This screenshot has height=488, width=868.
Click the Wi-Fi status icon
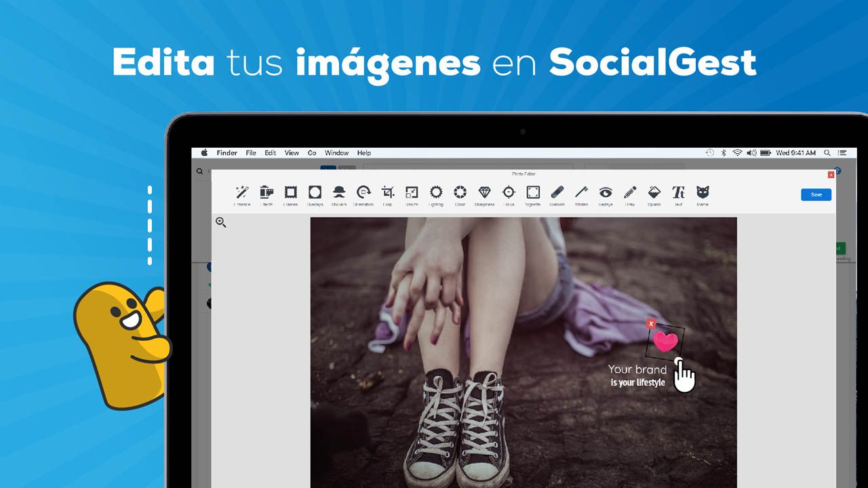point(737,153)
